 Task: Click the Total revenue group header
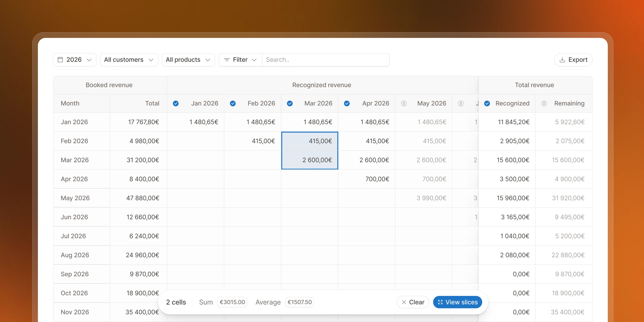535,85
